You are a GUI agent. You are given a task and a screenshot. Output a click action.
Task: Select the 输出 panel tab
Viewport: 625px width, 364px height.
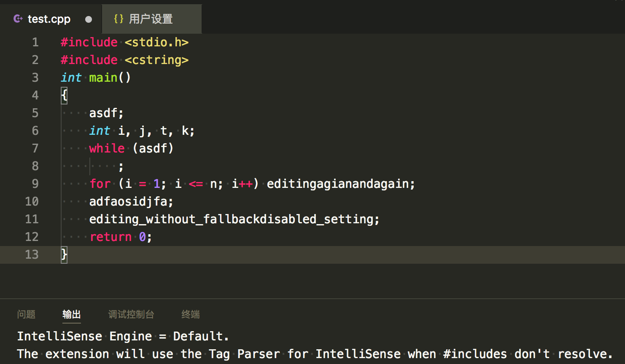[x=71, y=314]
